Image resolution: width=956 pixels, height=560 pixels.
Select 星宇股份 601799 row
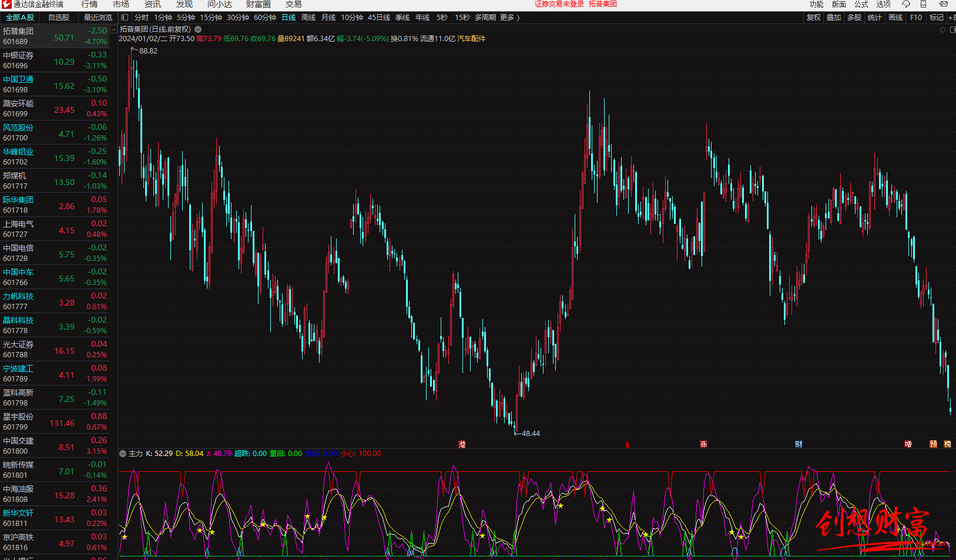(x=55, y=421)
